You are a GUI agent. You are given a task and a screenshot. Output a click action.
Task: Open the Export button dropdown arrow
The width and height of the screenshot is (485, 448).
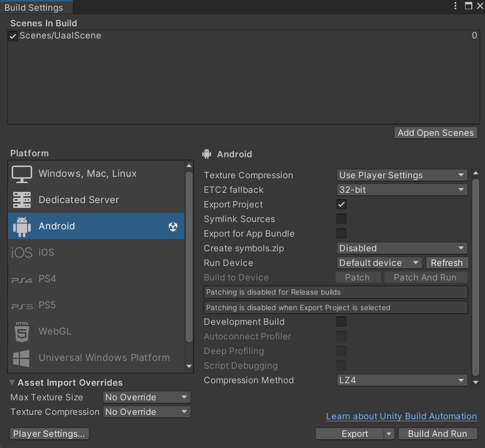[389, 434]
